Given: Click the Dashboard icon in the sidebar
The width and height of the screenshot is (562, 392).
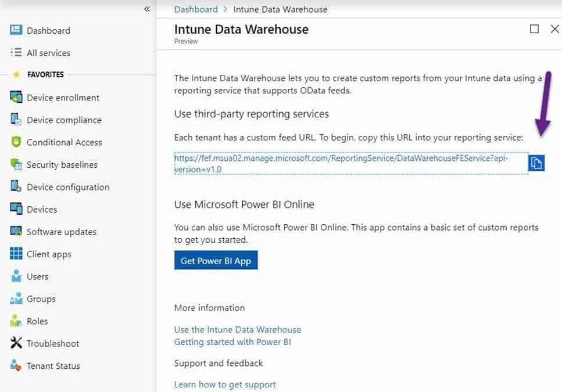Looking at the screenshot, I should (16, 30).
